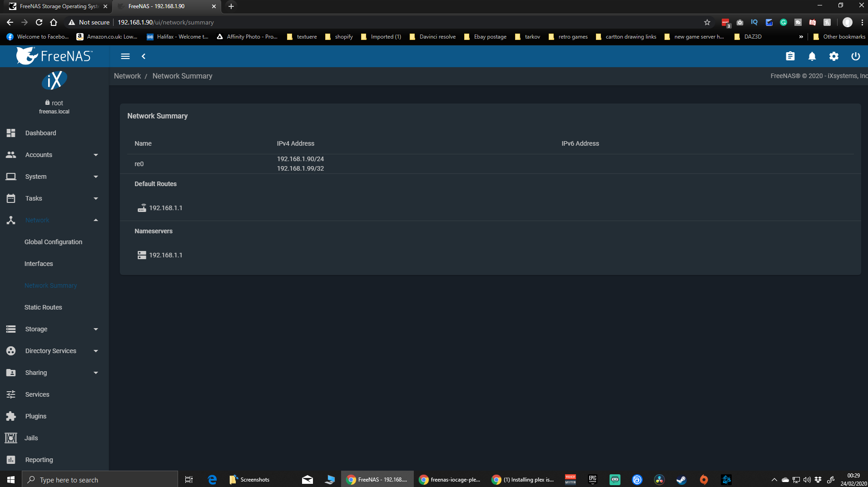Viewport: 868px width, 487px height.
Task: Open a new Chrome tab
Action: coord(231,6)
